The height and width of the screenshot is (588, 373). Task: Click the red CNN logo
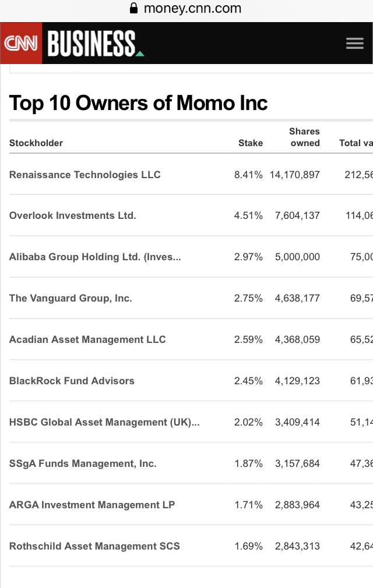click(x=21, y=44)
